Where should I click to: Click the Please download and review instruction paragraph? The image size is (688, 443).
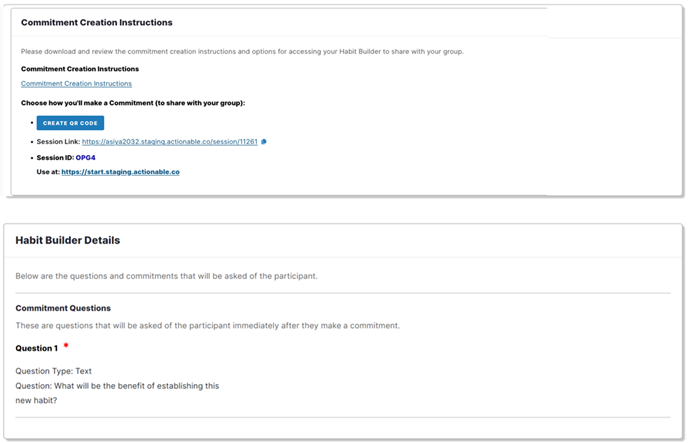coord(242,51)
